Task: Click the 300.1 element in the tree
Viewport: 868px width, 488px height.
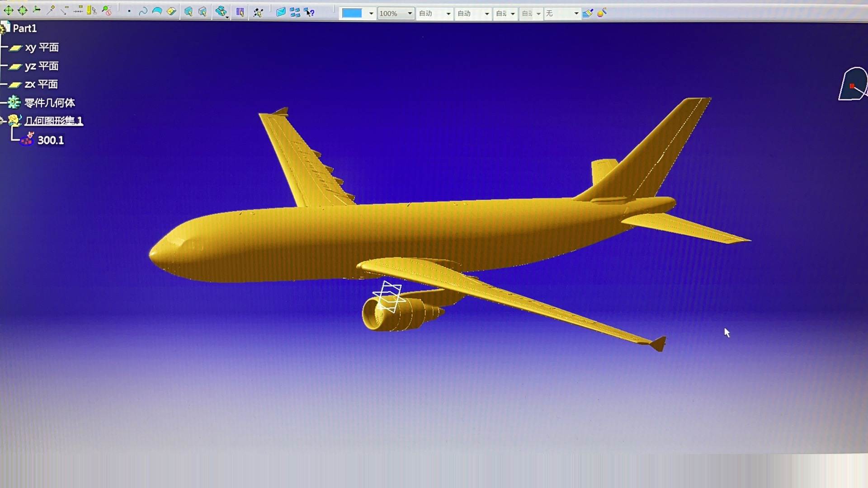Action: 50,140
